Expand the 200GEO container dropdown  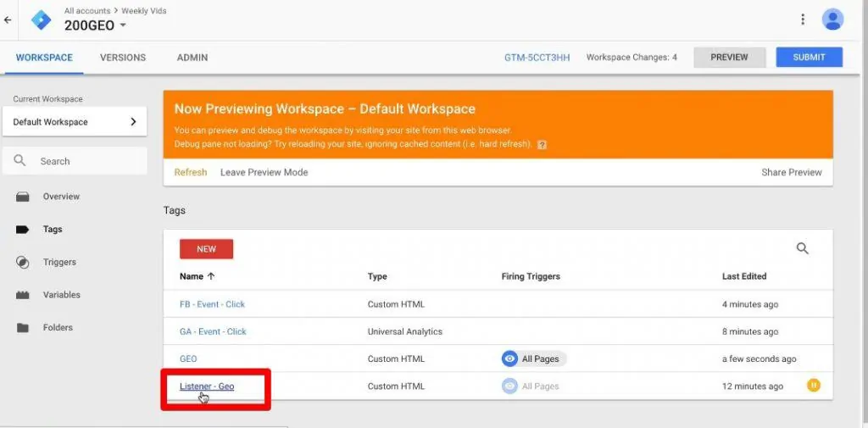pos(123,25)
